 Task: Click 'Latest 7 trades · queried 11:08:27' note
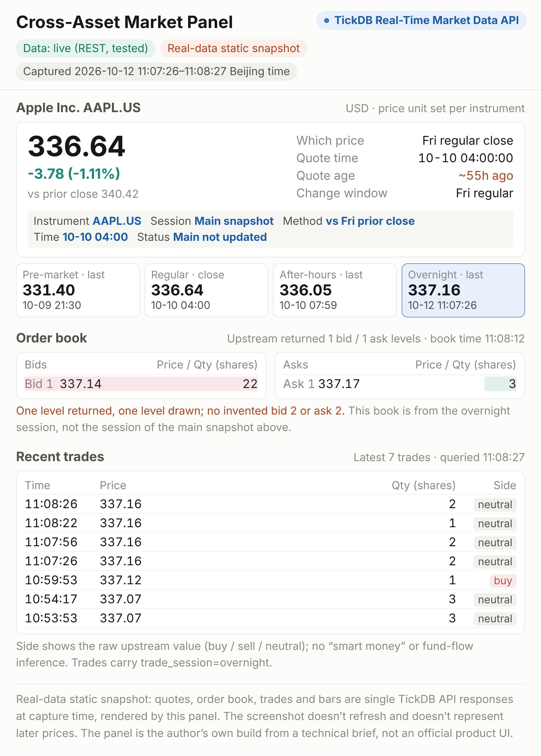click(439, 457)
